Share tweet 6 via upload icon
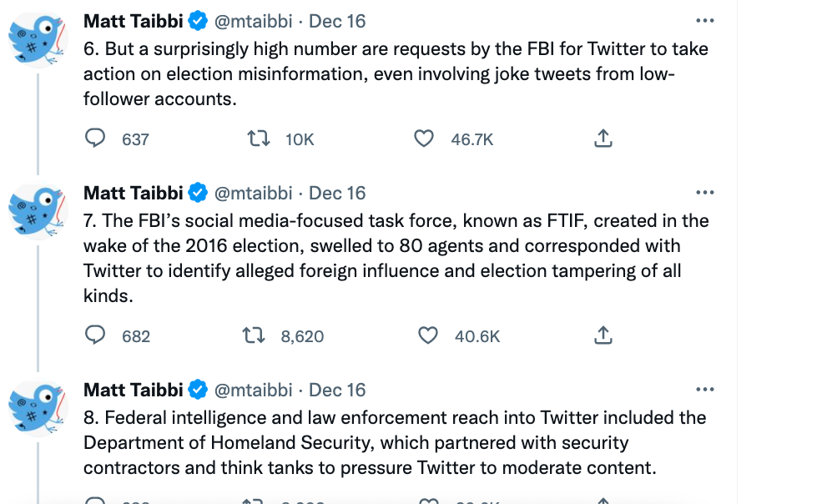The width and height of the screenshot is (822, 504). point(603,139)
